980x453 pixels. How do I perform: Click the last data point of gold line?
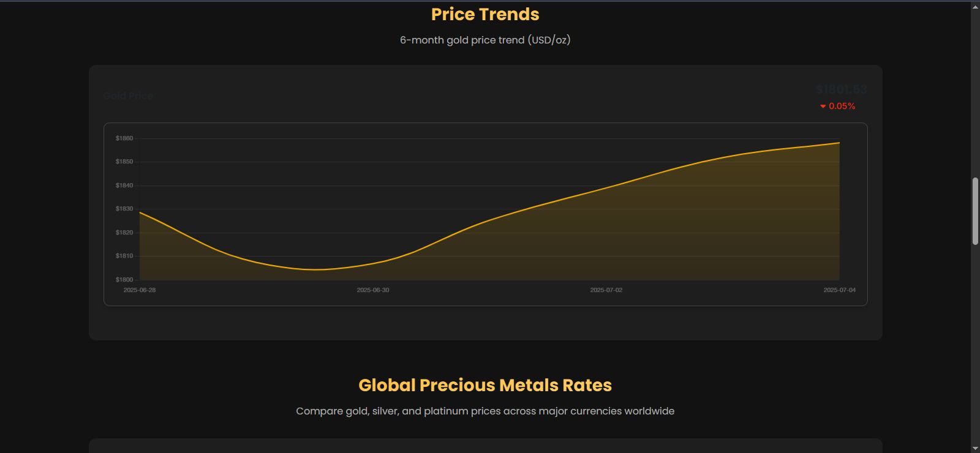839,143
